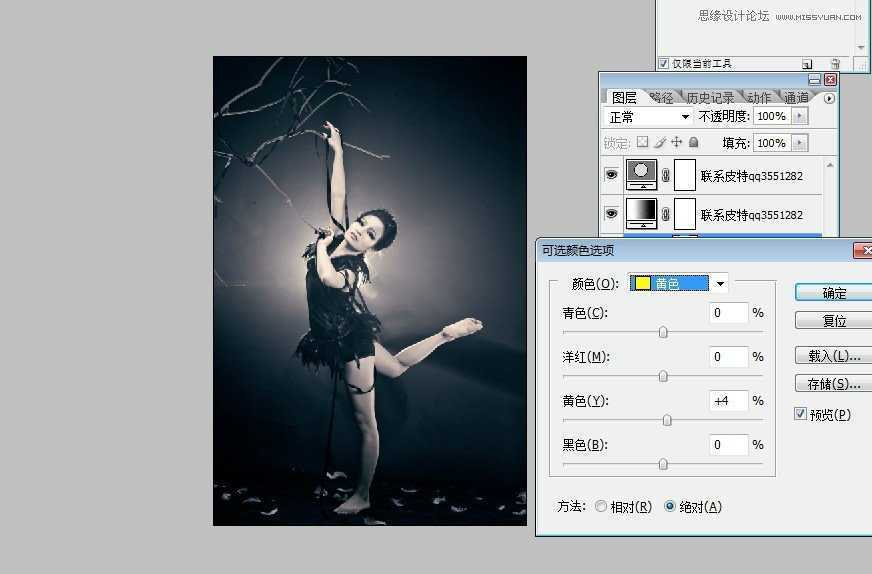The image size is (872, 574).
Task: Lock layer position with the move-arrows icon
Action: pyautogui.click(x=676, y=142)
